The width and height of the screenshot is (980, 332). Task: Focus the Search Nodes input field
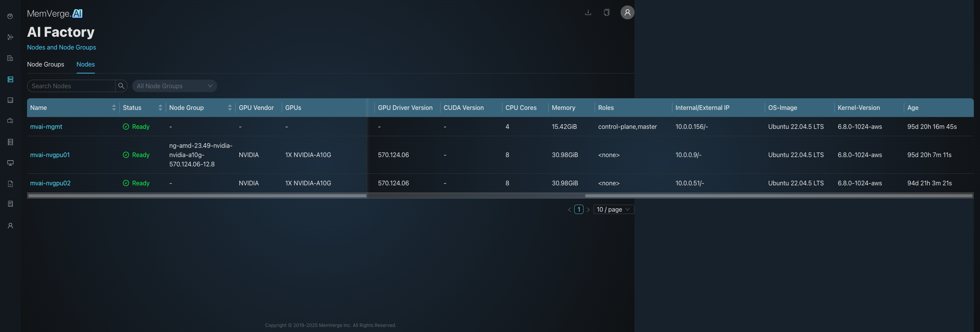[x=71, y=86]
